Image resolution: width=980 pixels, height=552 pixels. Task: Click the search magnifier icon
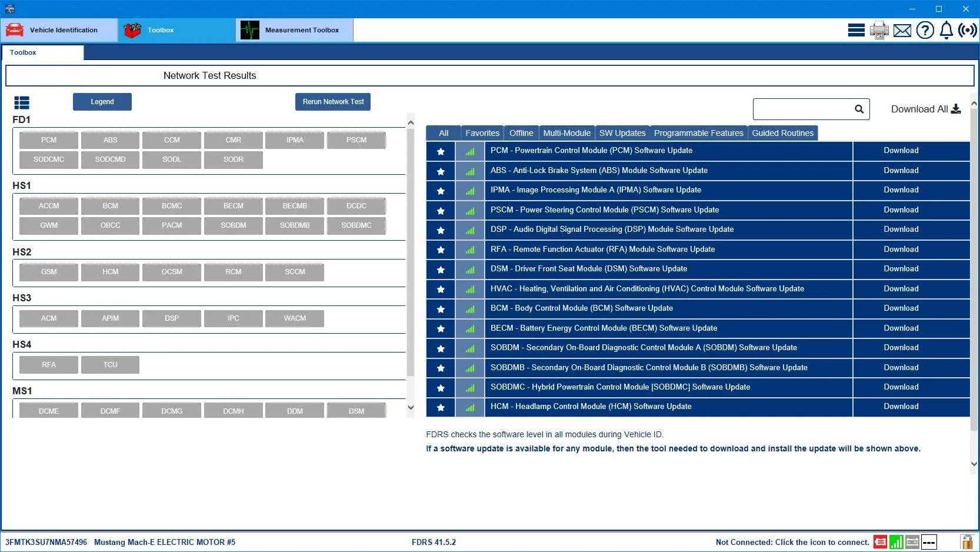pos(859,109)
